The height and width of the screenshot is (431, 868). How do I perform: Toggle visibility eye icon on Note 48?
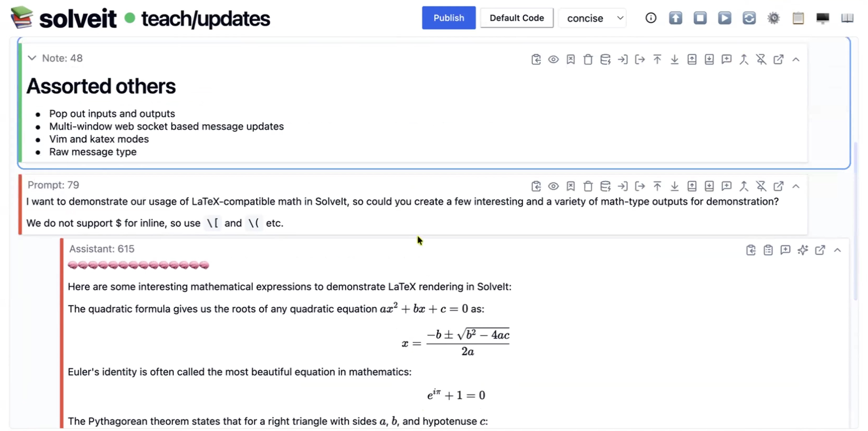point(553,60)
